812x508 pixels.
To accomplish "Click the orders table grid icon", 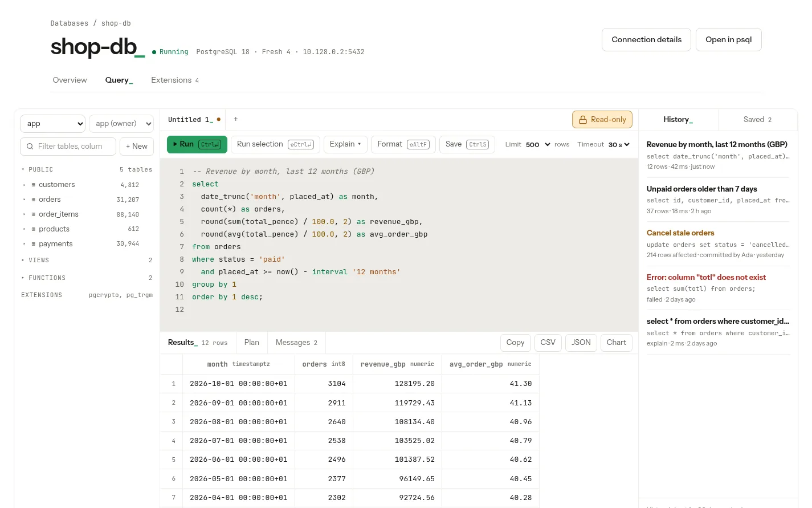I will click(x=33, y=200).
